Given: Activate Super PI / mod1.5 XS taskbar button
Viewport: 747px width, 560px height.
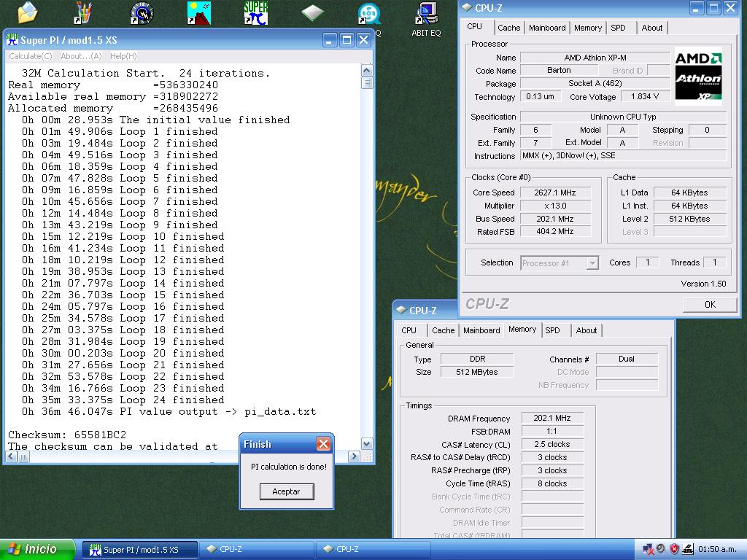Looking at the screenshot, I should [x=140, y=550].
